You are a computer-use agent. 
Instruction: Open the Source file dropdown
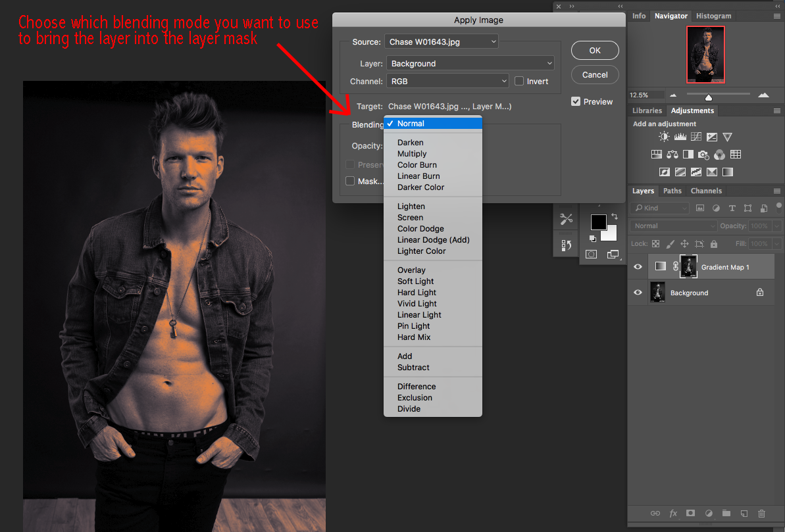tap(441, 40)
